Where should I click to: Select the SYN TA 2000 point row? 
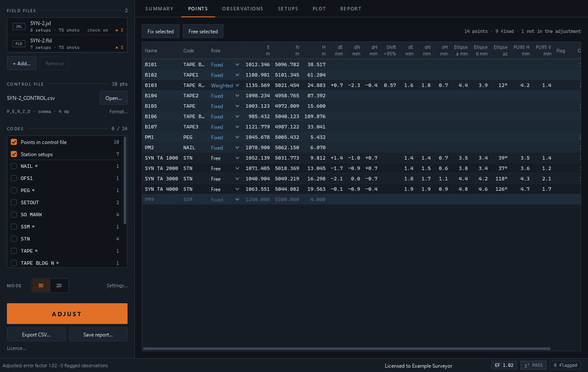click(x=361, y=168)
